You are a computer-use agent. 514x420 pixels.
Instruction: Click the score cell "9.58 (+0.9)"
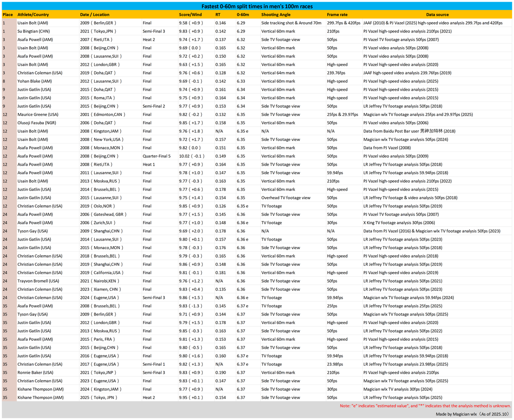pos(191,23)
